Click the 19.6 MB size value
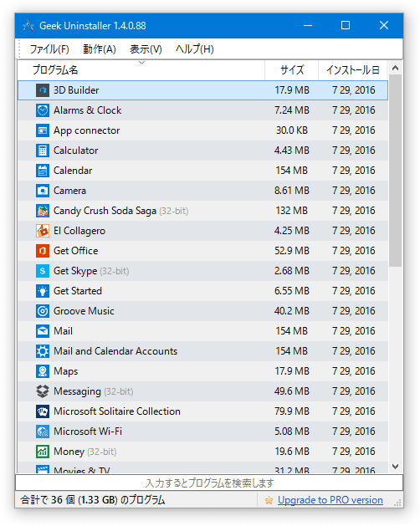The height and width of the screenshot is (526, 420). click(x=292, y=452)
